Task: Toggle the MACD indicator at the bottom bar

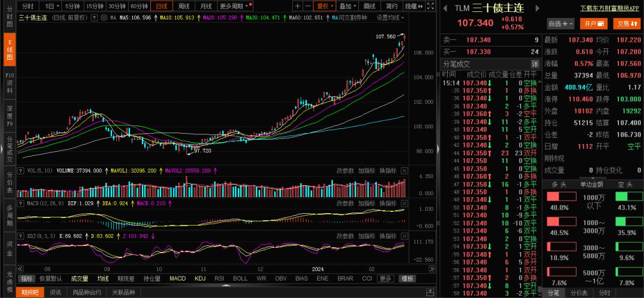Action: [x=177, y=278]
